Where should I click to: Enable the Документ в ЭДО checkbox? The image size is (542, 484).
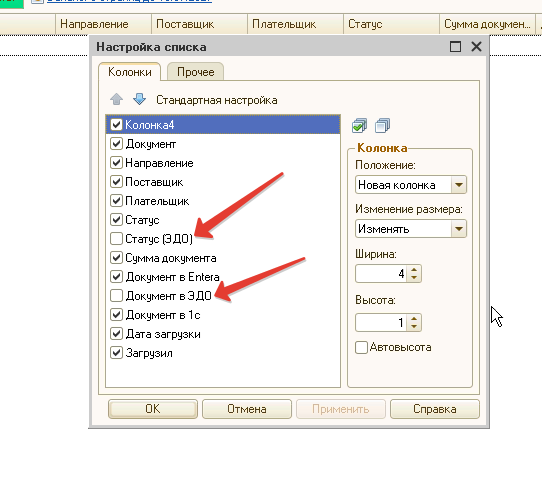116,296
